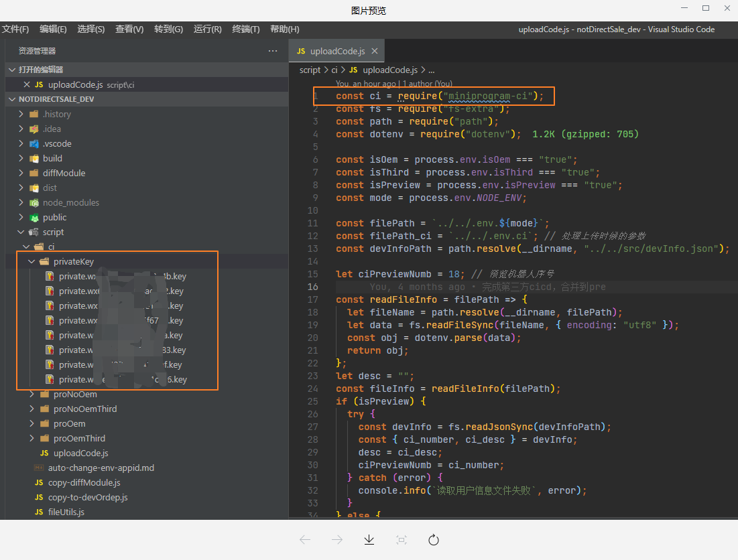The image size is (738, 560).
Task: Open copy-diffModule.js in file tree
Action: point(84,482)
